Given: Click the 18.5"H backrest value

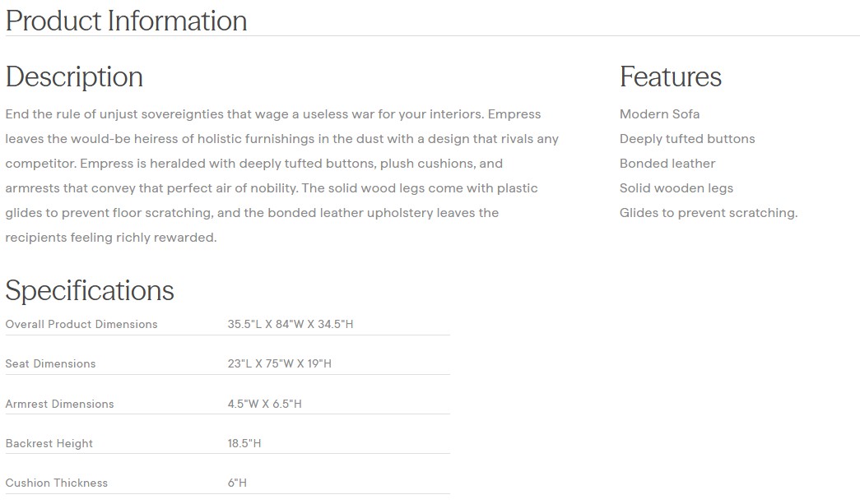Looking at the screenshot, I should point(244,443).
